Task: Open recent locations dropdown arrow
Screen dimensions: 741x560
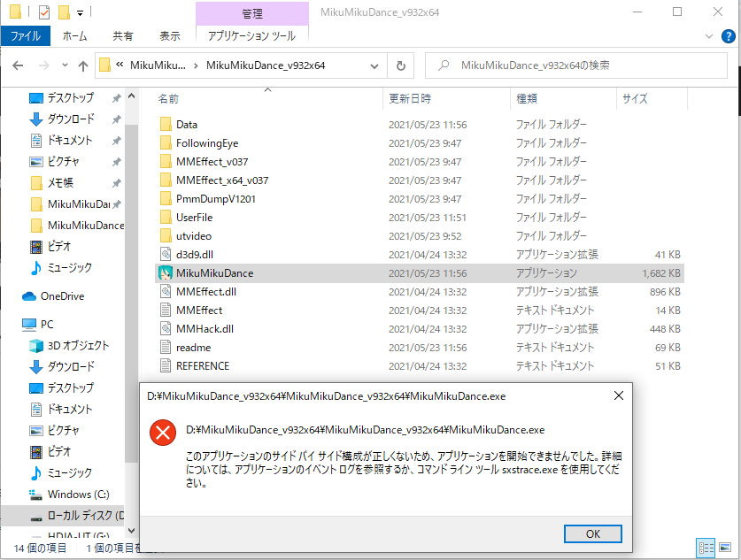Action: pos(65,65)
